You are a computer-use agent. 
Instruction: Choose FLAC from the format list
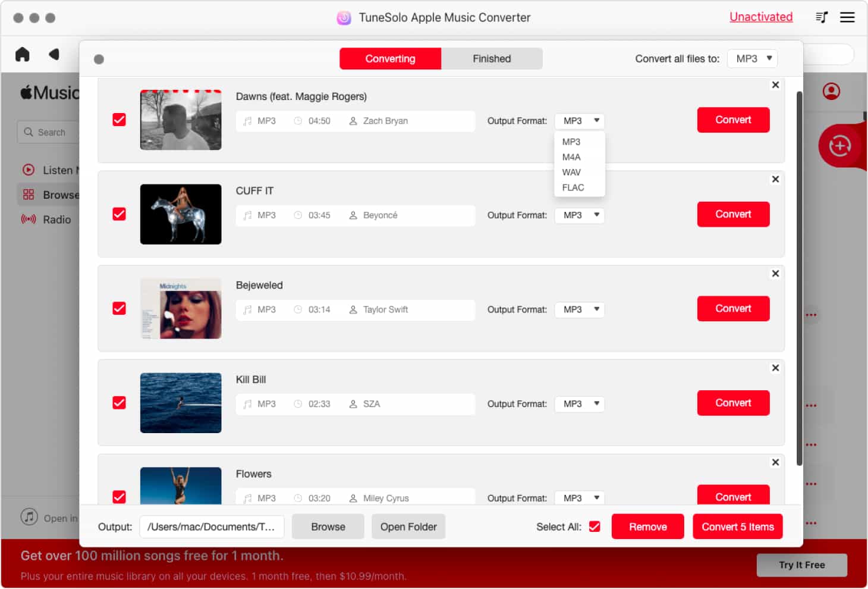point(573,187)
